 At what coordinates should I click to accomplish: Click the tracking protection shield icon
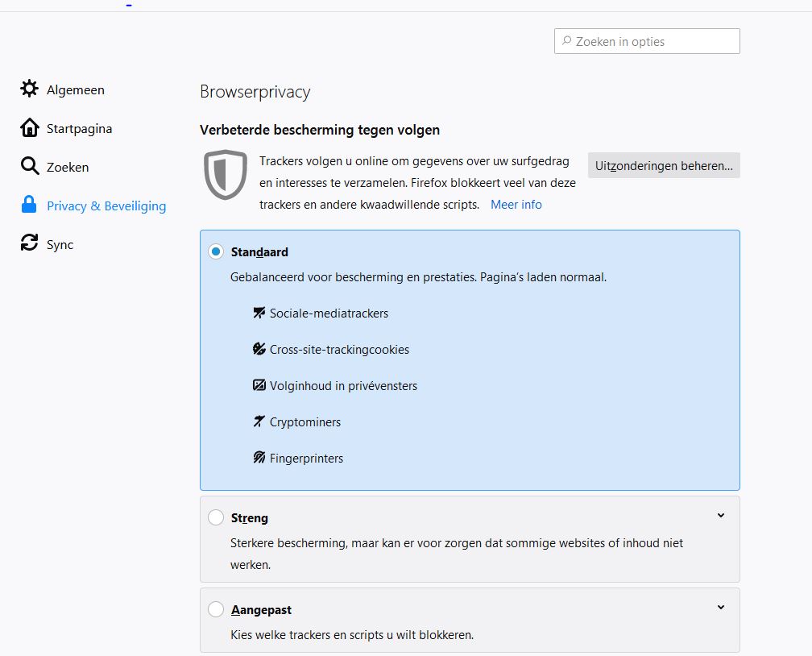[226, 174]
